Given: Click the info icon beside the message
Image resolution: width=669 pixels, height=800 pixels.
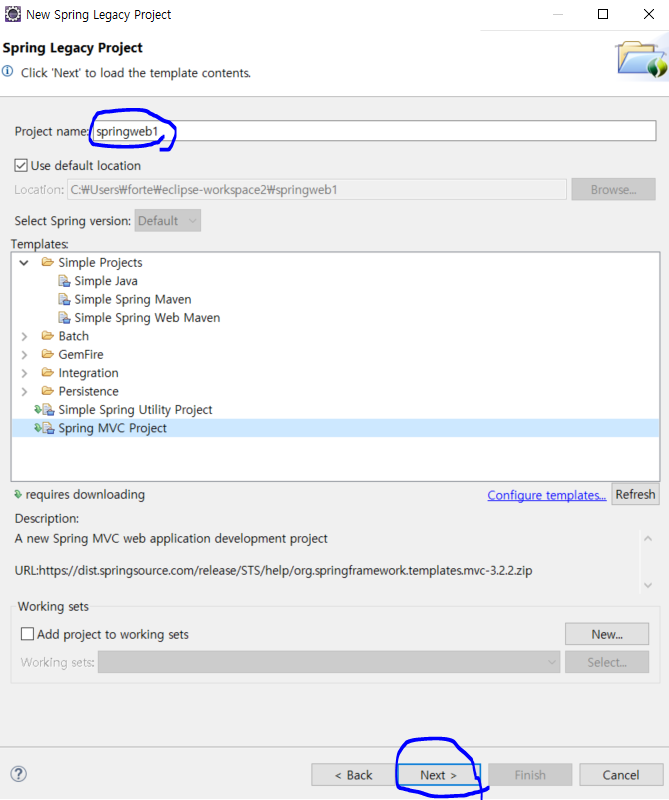Looking at the screenshot, I should pyautogui.click(x=8, y=71).
